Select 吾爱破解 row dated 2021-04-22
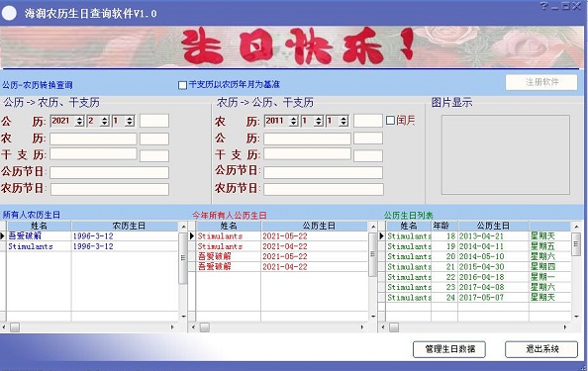This screenshot has height=371, width=588. [x=281, y=266]
